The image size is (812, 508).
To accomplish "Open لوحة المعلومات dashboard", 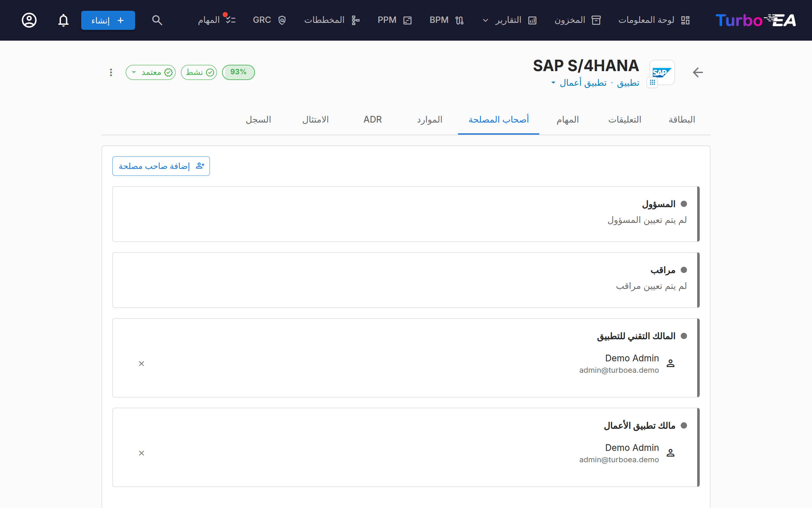I will [654, 20].
